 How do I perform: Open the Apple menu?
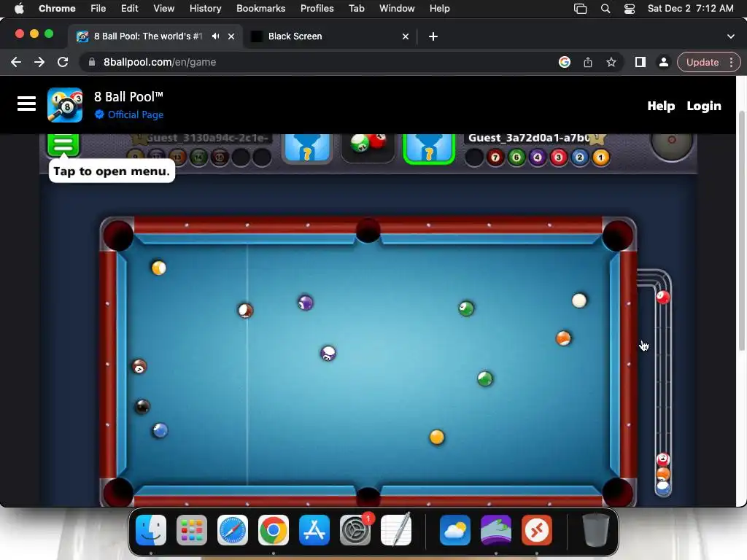19,8
